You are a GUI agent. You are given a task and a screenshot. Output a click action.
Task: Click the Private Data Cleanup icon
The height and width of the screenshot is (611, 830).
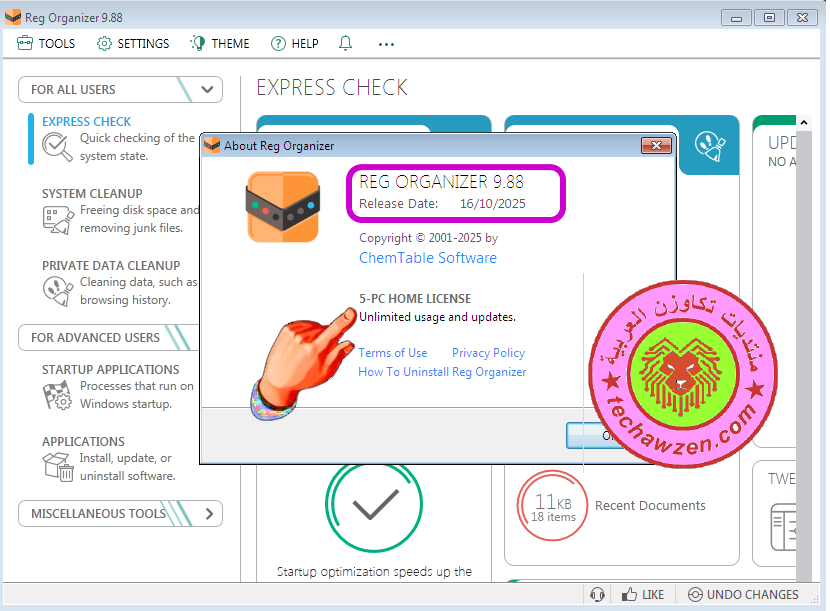[x=58, y=291]
